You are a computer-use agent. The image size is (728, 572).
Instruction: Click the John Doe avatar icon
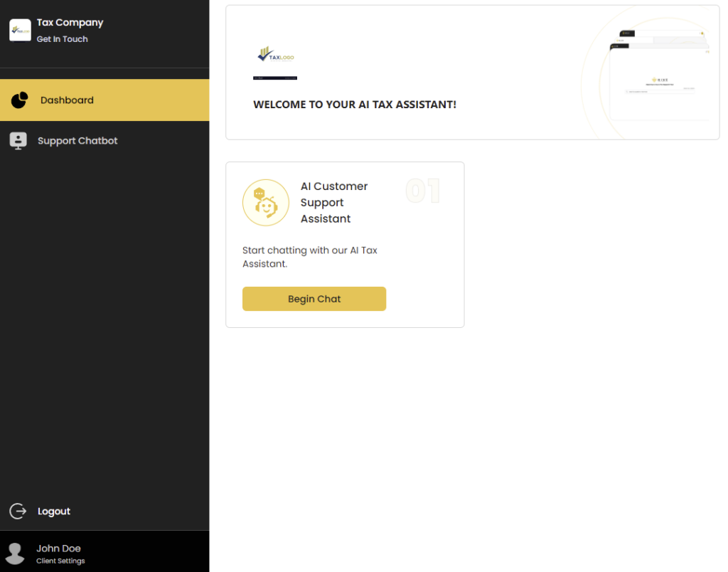(x=15, y=553)
